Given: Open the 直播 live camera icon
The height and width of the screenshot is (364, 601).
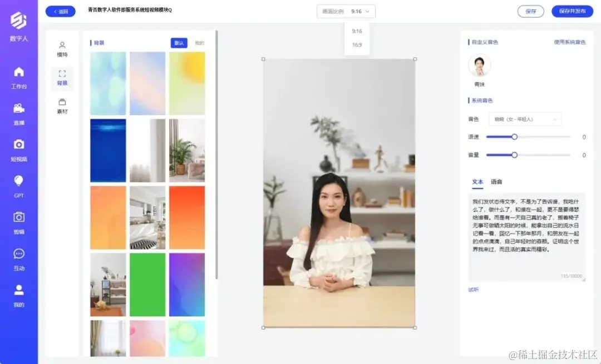Looking at the screenshot, I should 19,108.
